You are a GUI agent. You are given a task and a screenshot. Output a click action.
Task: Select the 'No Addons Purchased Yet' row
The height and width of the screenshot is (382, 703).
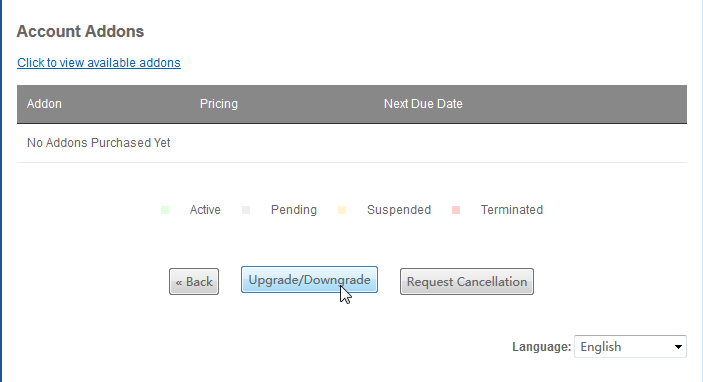352,143
